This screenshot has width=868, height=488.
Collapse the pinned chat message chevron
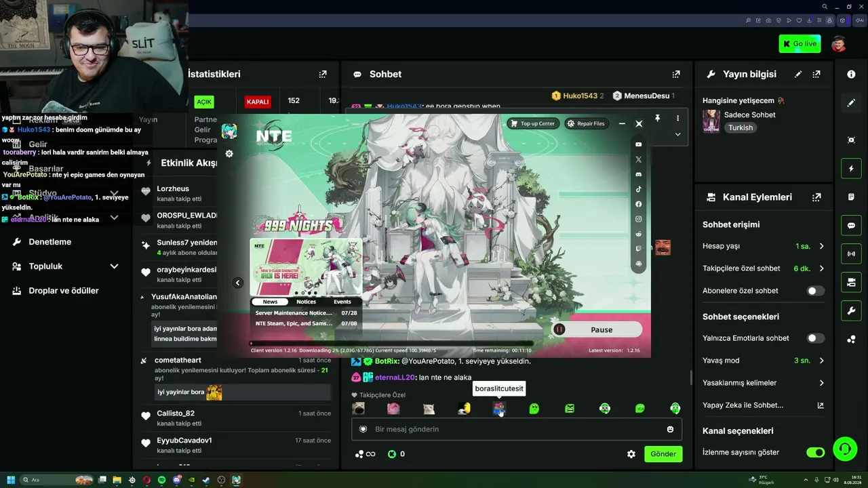(677, 134)
